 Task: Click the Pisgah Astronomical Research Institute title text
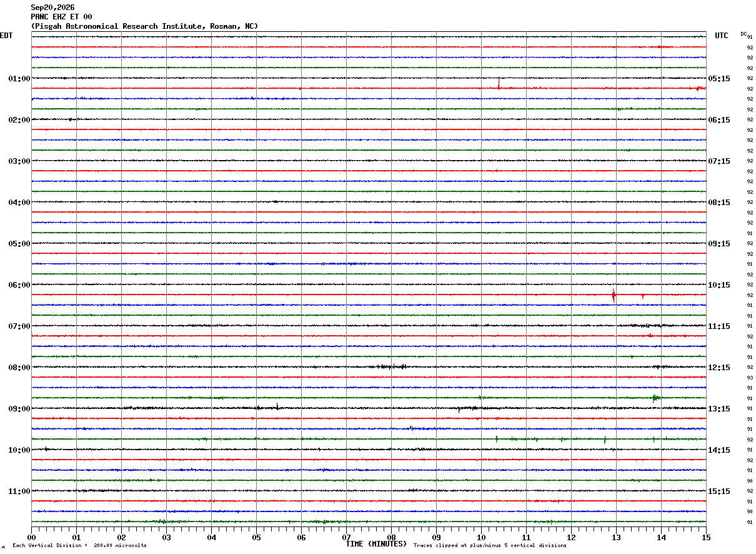click(x=144, y=26)
